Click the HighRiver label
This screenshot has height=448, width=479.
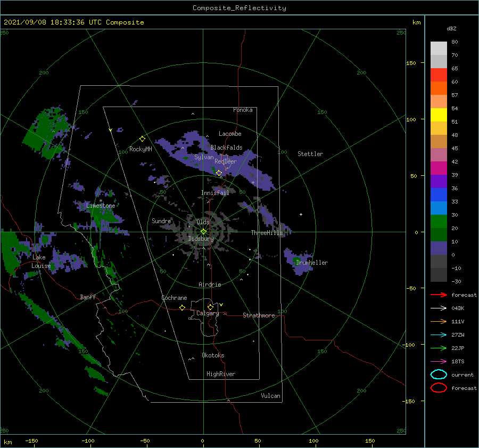[221, 374]
